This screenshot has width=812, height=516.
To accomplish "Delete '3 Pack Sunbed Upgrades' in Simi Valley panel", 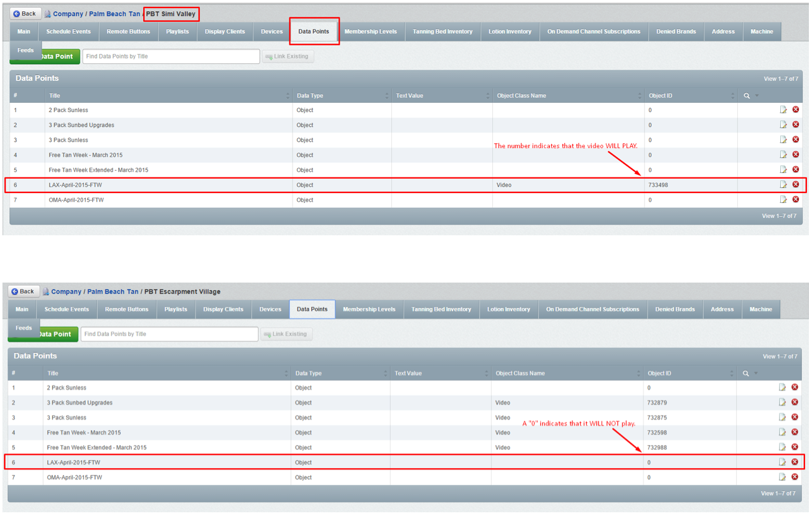I will coord(795,124).
